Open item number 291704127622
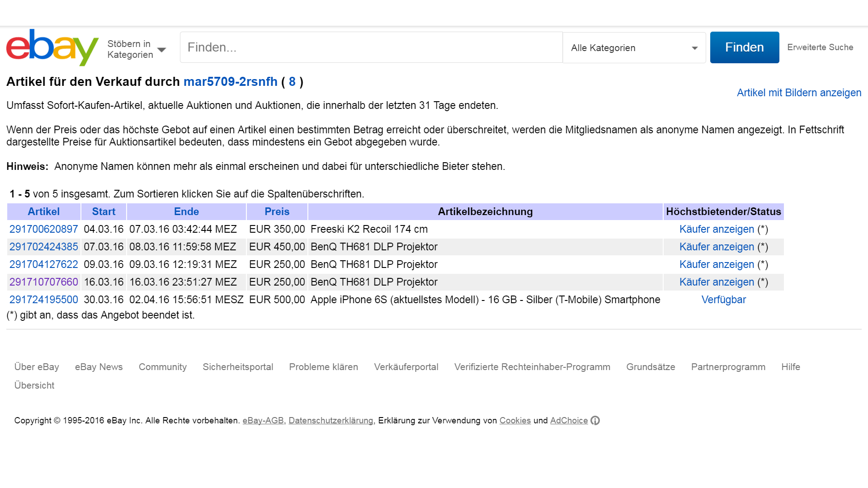The width and height of the screenshot is (868, 488). [x=44, y=264]
